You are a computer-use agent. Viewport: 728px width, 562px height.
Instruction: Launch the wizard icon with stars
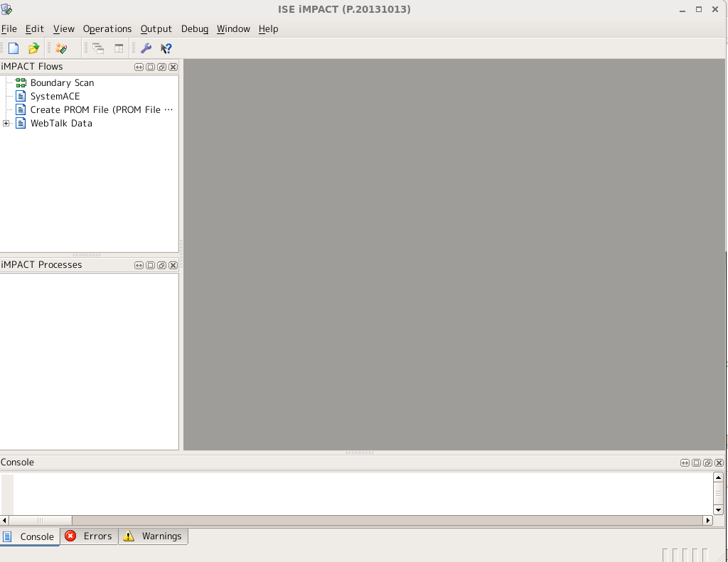(x=62, y=48)
